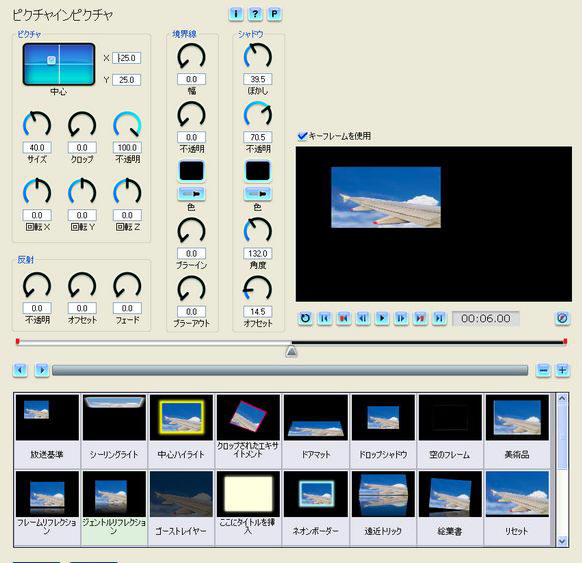582x563 pixels.
Task: Select the ドロップシャドウ preset thumbnail
Action: tap(383, 418)
